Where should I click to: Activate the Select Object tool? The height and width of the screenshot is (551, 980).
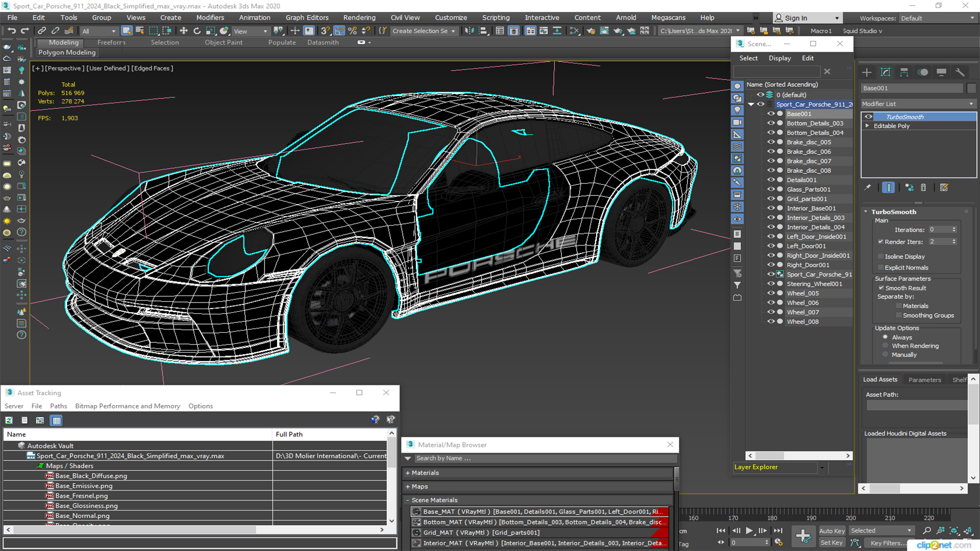click(127, 31)
